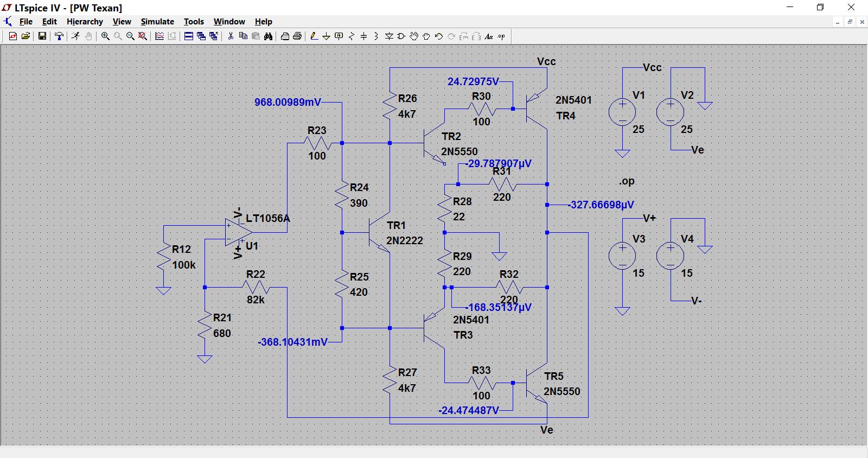Click the '100k' value of R12
Screen dimensions: 868x458
point(184,265)
